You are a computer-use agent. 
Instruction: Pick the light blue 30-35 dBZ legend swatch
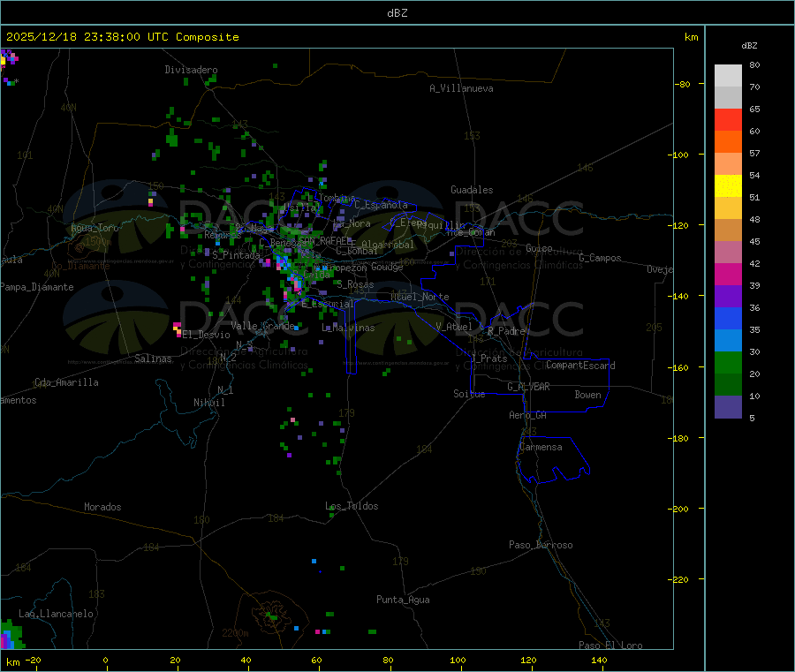pos(728,341)
